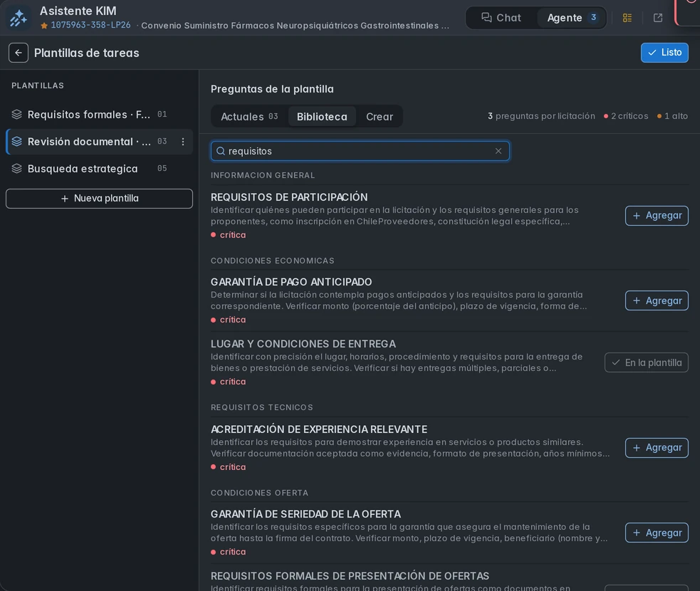Viewport: 700px width, 591px height.
Task: Open the yellow list view icon in header
Action: (627, 18)
